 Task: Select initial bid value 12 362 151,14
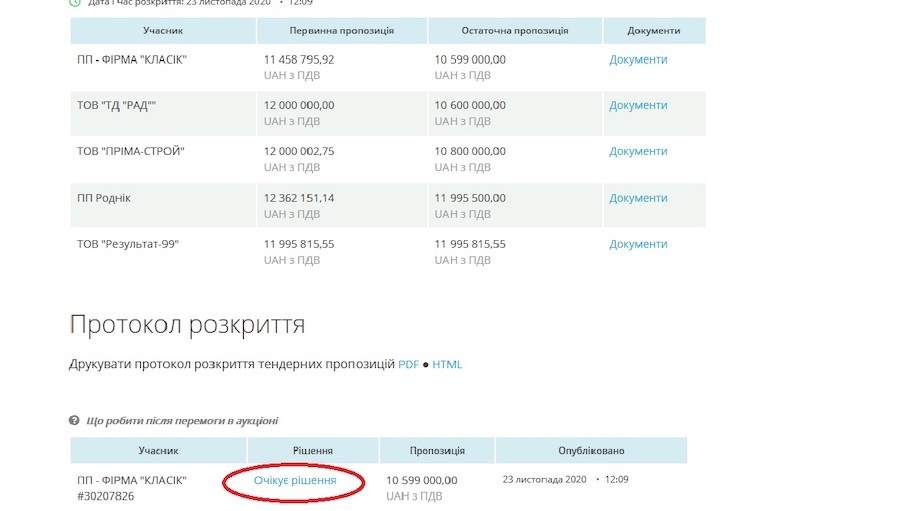pos(299,198)
